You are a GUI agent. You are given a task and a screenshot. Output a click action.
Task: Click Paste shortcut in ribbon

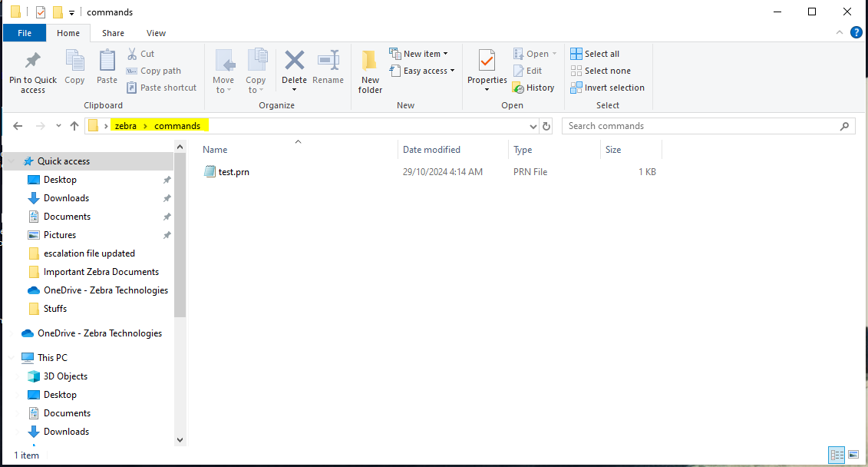click(162, 88)
